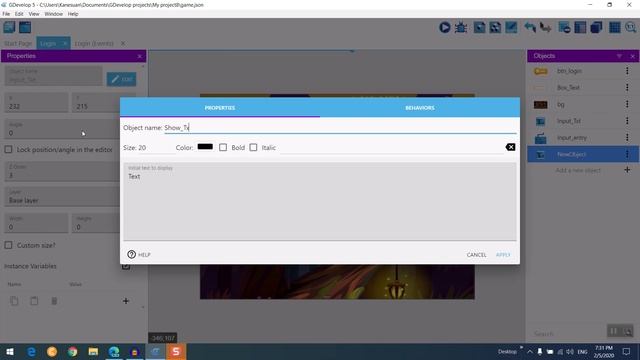Open btn_login object options menu
Viewport: 640px width, 360px height.
pyautogui.click(x=627, y=71)
